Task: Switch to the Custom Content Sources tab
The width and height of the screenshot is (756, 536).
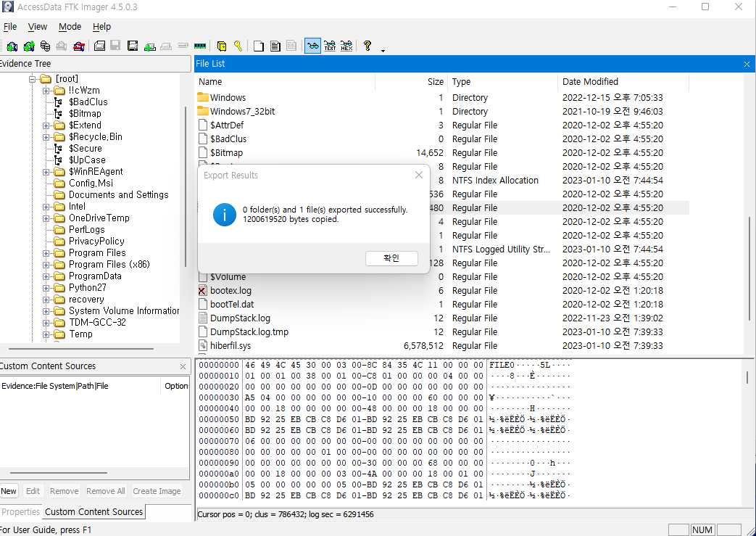Action: 94,512
